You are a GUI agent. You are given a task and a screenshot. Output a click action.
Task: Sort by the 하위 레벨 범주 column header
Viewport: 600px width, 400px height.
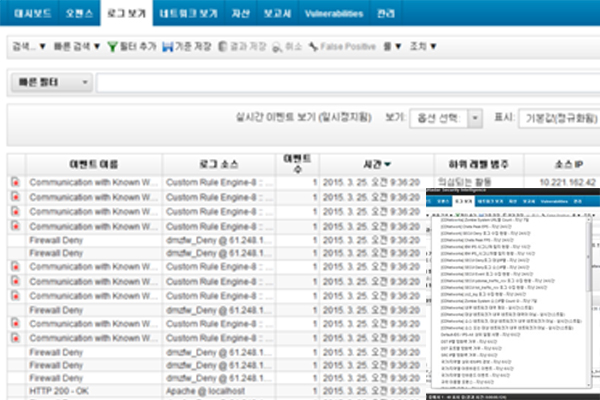coord(479,164)
